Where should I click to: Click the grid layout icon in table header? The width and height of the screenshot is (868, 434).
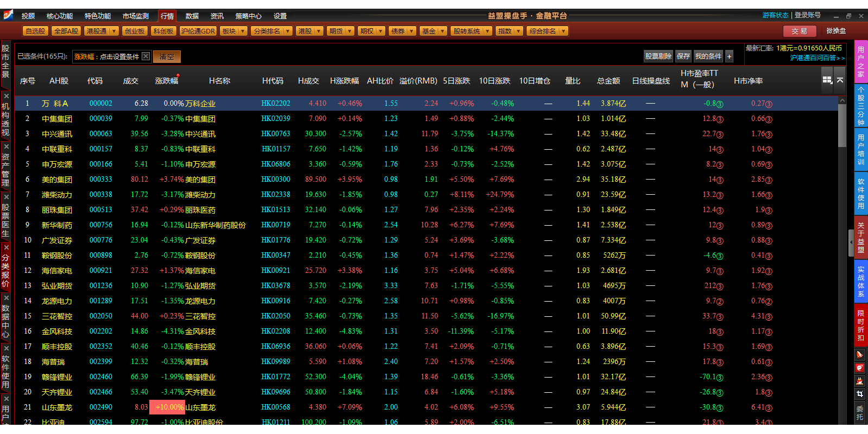(x=827, y=80)
